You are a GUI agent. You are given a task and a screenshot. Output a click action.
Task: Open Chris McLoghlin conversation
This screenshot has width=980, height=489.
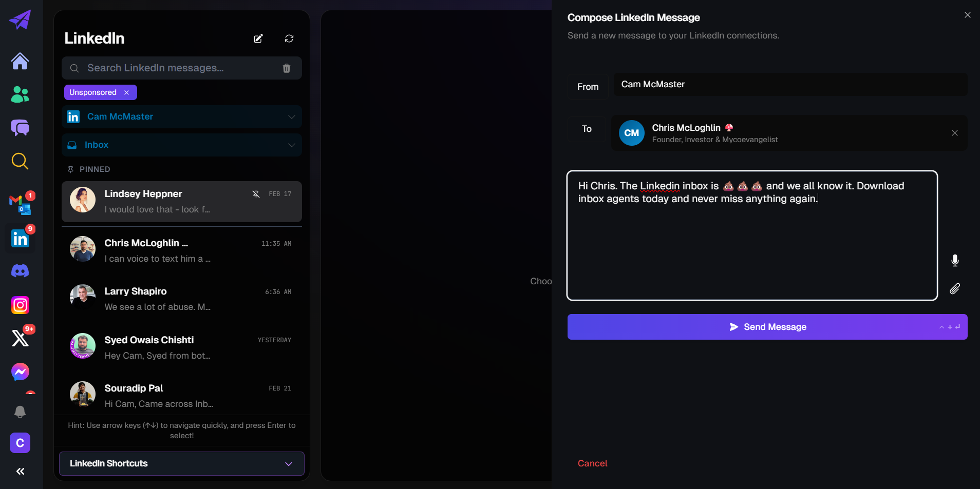point(182,251)
